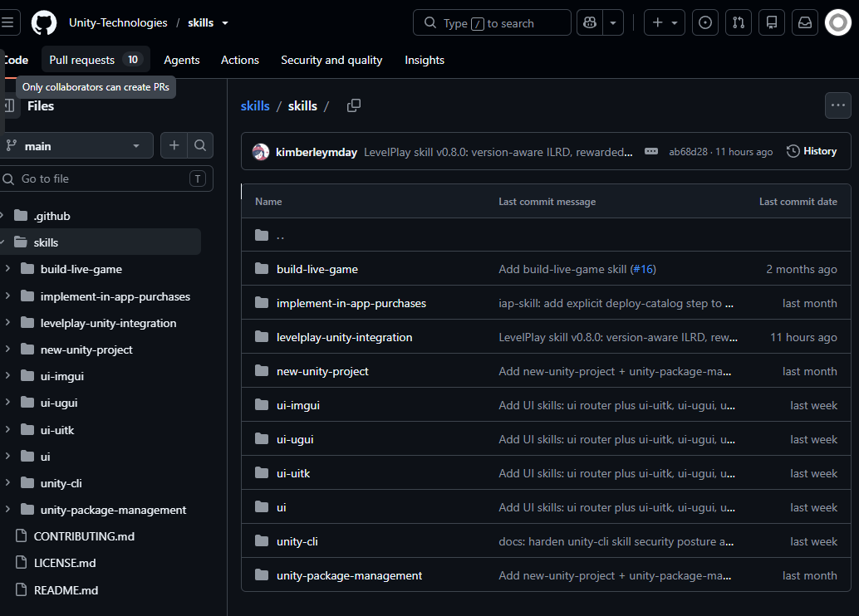
Task: Open the Copilot dropdown arrow
Action: click(613, 23)
